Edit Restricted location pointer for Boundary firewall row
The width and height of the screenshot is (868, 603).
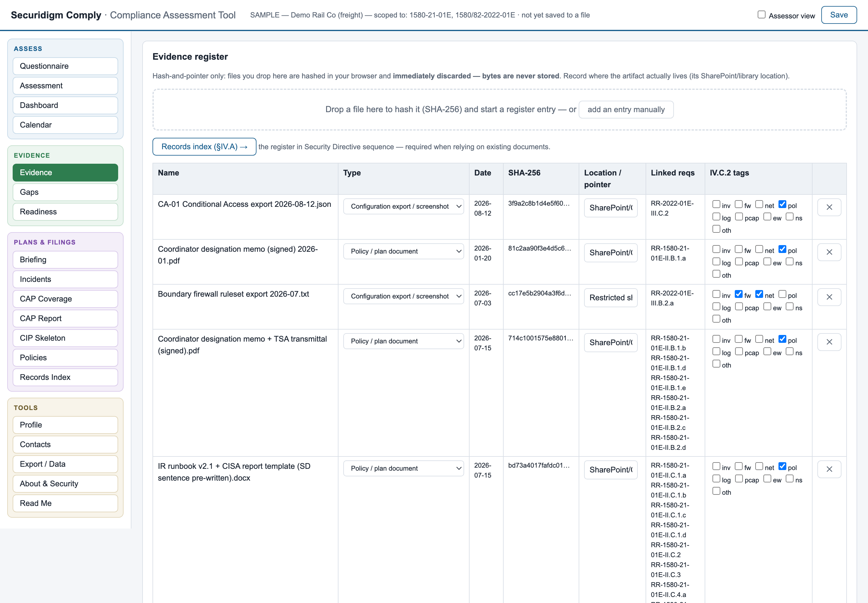(611, 298)
